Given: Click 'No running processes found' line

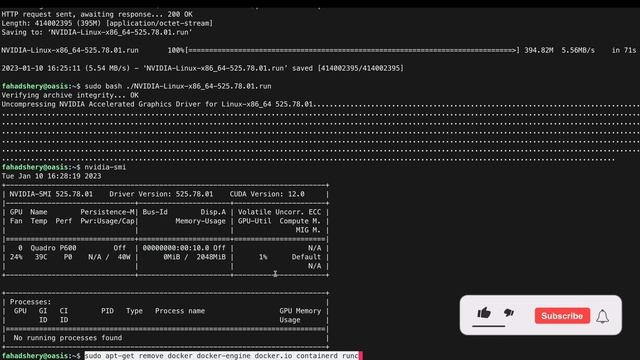Looking at the screenshot, I should (68, 338).
